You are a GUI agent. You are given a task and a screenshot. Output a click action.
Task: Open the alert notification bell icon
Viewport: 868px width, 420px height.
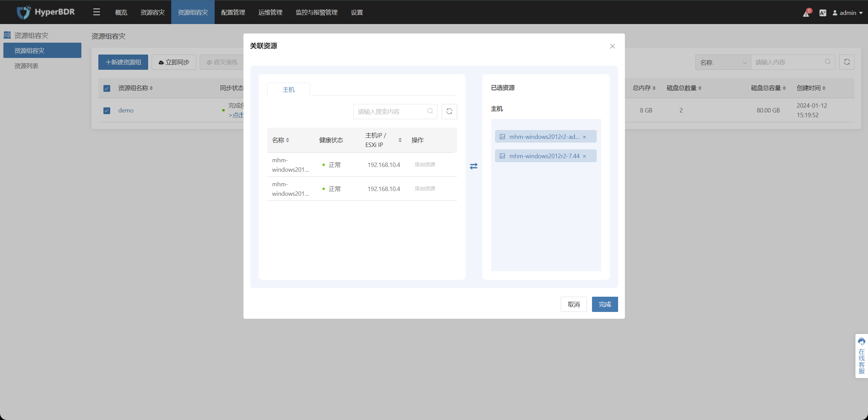click(806, 13)
